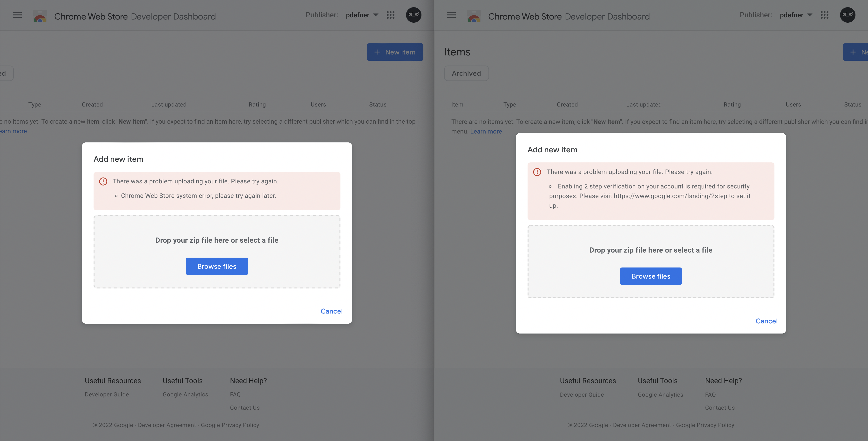This screenshot has width=868, height=441.
Task: Click Browse files in the left dialog
Action: click(x=217, y=266)
